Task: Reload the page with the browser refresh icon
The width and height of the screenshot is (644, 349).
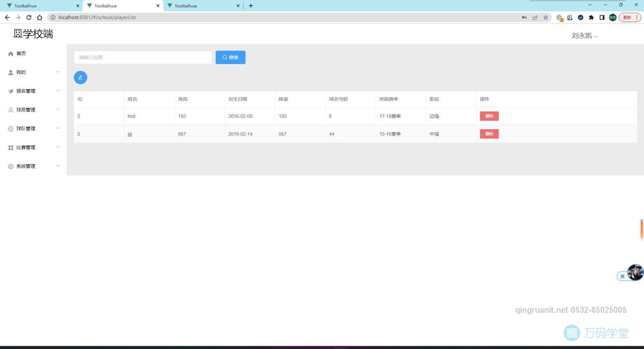Action: tap(29, 17)
